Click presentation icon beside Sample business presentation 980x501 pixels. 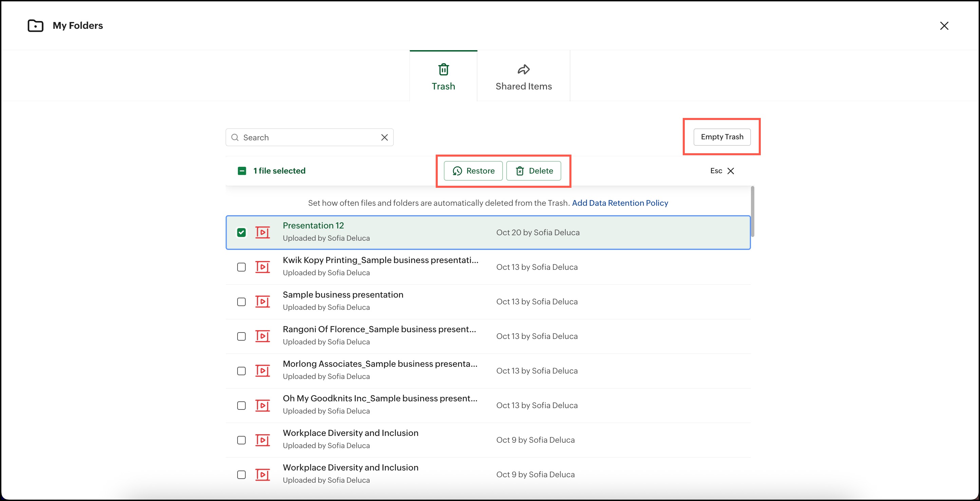(263, 301)
